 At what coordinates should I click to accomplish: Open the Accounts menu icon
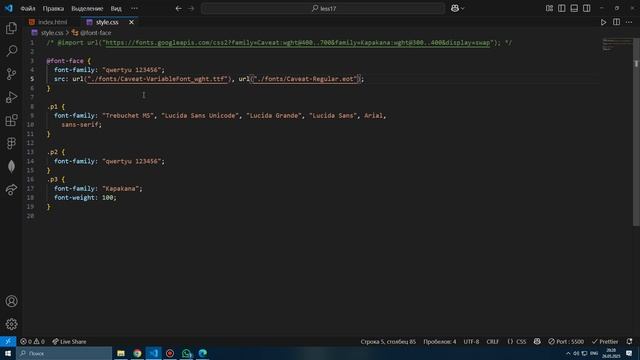[x=11, y=301]
